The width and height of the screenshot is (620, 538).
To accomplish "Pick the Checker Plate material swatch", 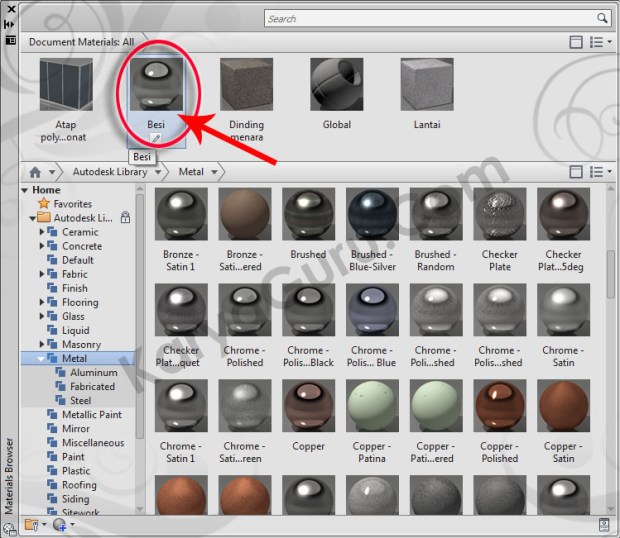I will (500, 214).
